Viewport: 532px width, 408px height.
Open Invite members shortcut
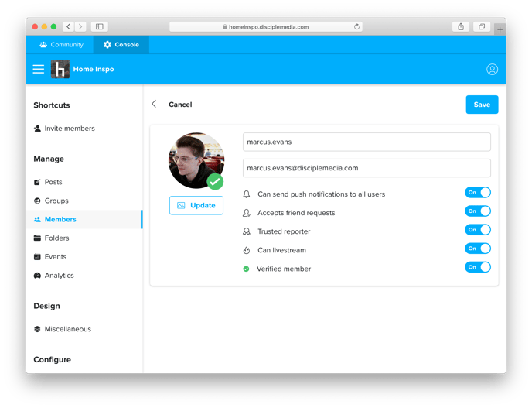click(x=64, y=129)
